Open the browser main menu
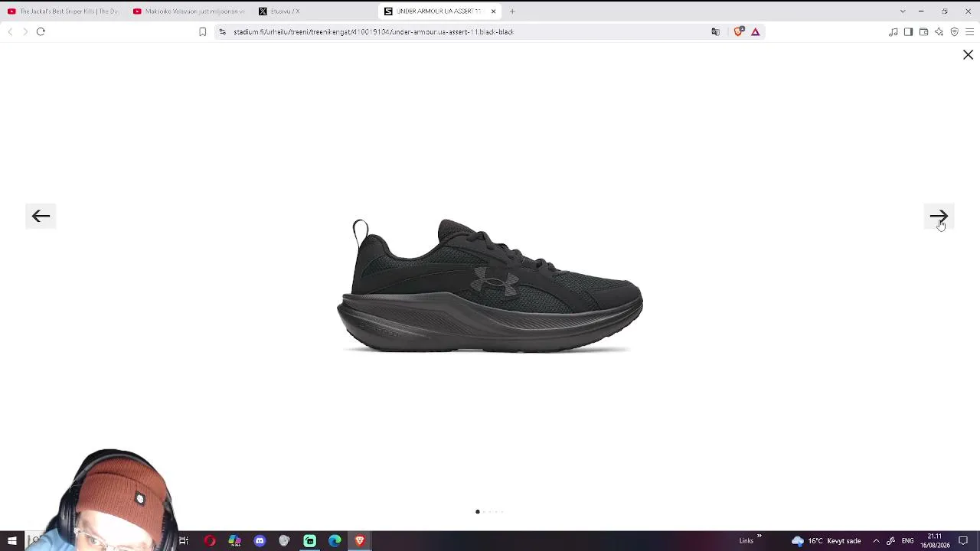This screenshot has height=551, width=980. (x=969, y=31)
